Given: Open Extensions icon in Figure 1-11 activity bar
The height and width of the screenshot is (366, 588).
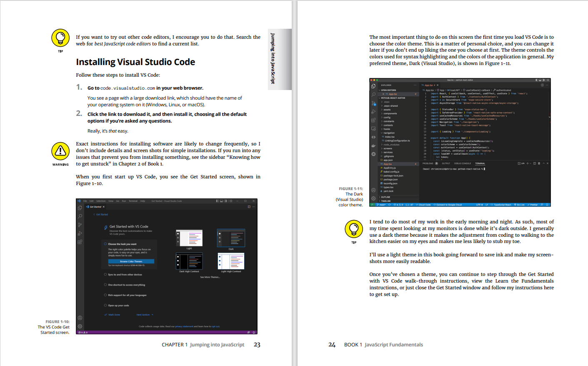Looking at the screenshot, I should pyautogui.click(x=373, y=120).
